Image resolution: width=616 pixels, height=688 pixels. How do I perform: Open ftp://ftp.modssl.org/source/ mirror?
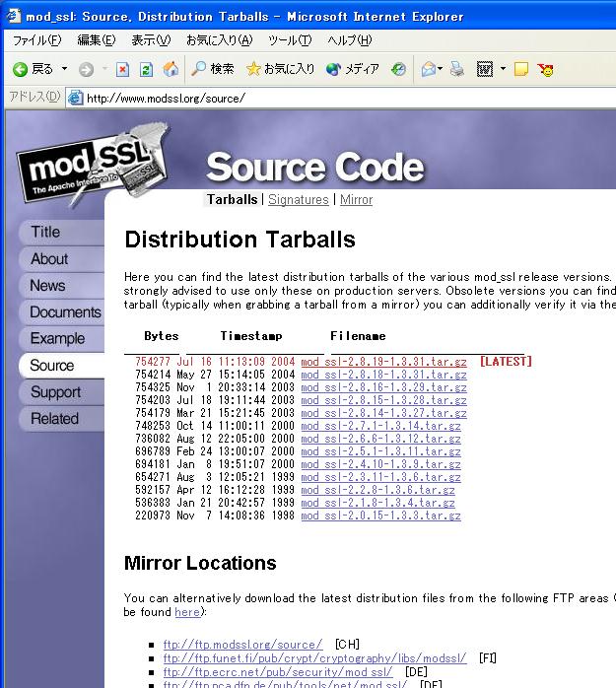(x=243, y=644)
